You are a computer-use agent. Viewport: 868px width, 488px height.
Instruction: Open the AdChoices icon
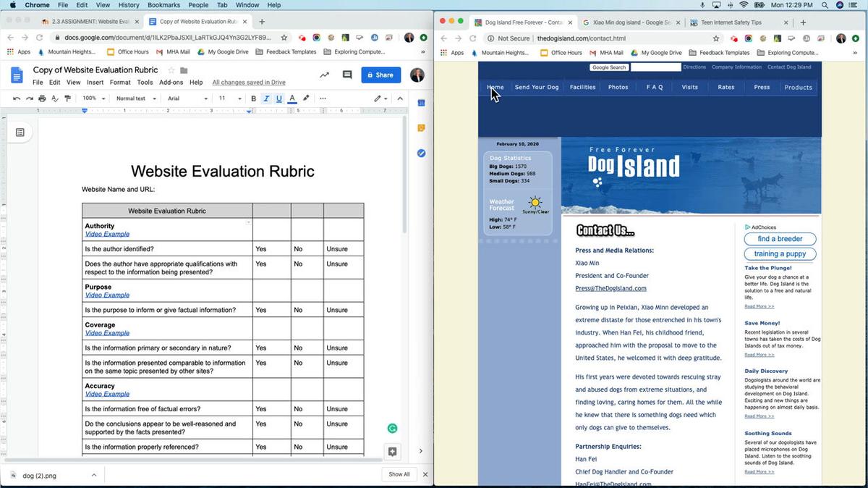[x=748, y=227]
